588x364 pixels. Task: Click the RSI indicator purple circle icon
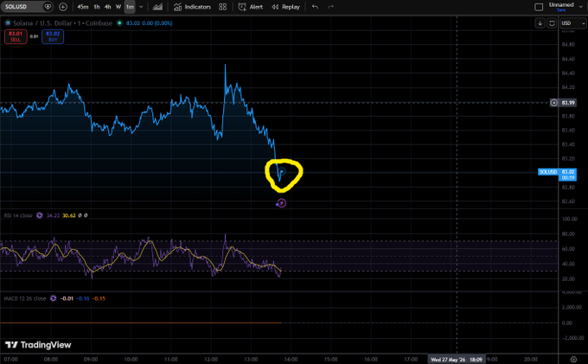(40, 215)
